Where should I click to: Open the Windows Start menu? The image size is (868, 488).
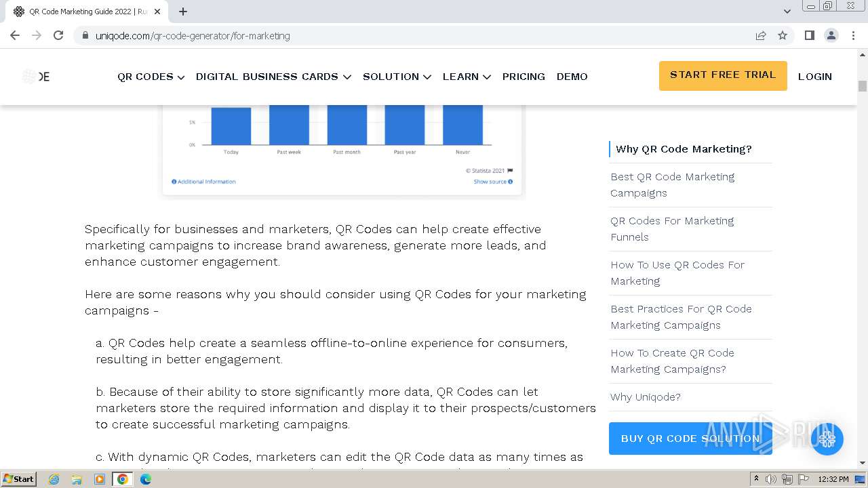[18, 479]
